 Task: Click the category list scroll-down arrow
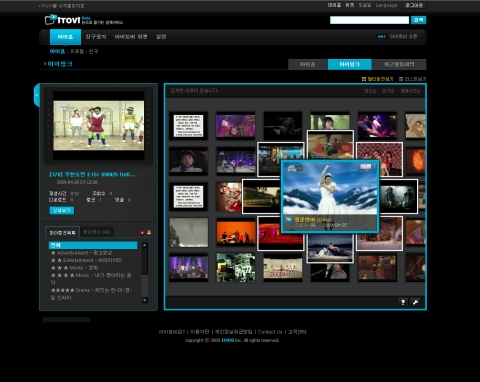(145, 300)
